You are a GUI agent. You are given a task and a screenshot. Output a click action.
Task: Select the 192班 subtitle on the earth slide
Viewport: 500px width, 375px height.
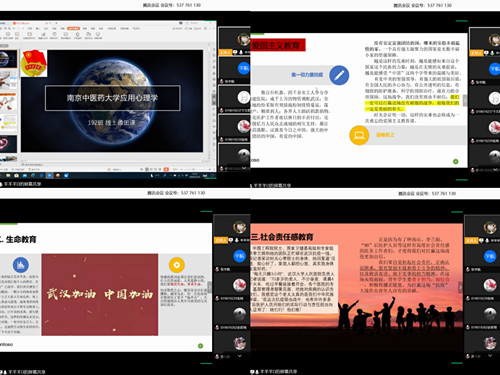click(112, 122)
